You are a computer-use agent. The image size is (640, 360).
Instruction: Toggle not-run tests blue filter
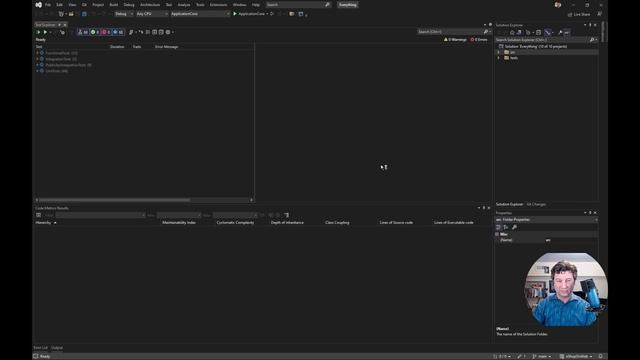(x=118, y=32)
